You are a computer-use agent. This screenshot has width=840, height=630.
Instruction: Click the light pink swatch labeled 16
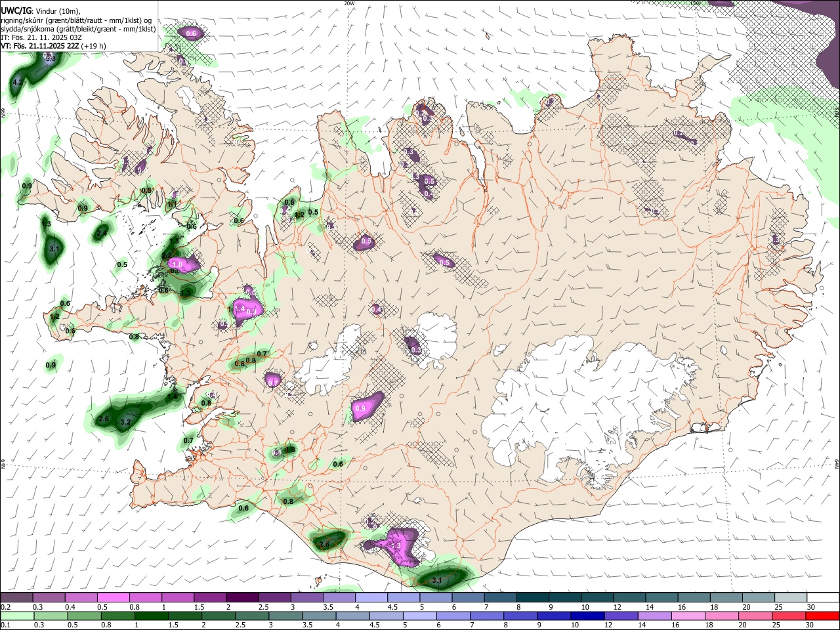[x=687, y=616]
